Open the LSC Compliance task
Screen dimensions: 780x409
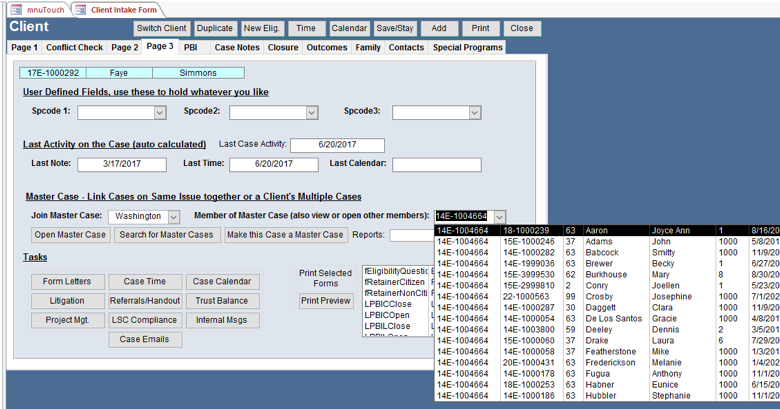143,321
